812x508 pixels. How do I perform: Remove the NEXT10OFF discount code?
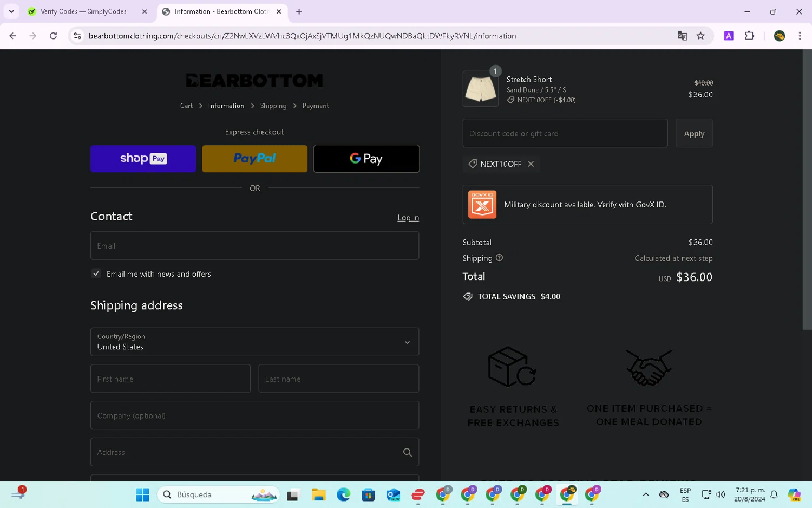tap(531, 164)
